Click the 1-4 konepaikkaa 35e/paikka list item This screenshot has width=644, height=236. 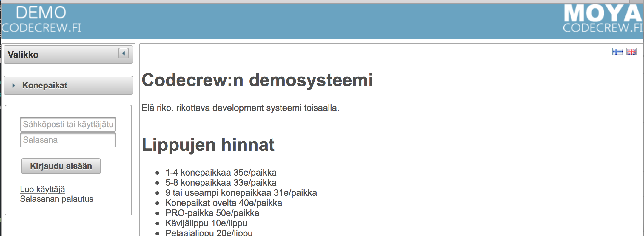221,173
